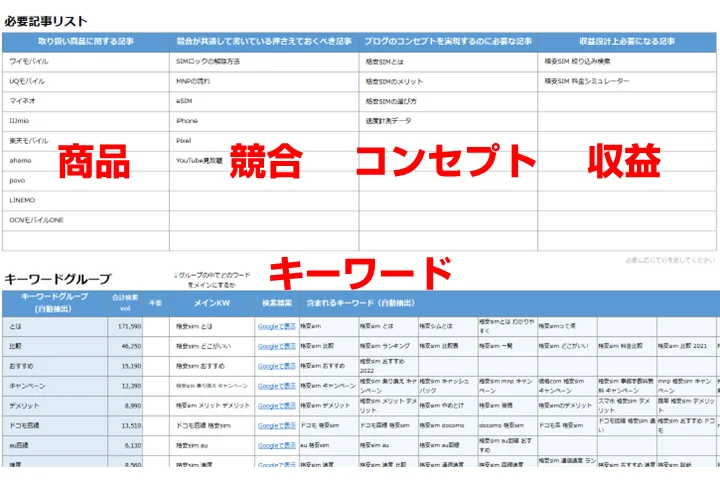Select the 格安SIMとは concept cell
Image resolution: width=720 pixels, height=480 pixels.
click(x=448, y=62)
